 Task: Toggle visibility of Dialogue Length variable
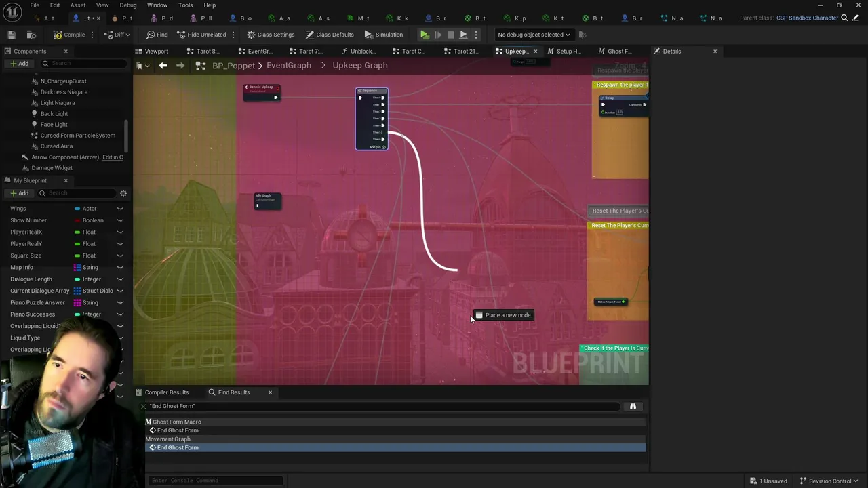coord(120,279)
